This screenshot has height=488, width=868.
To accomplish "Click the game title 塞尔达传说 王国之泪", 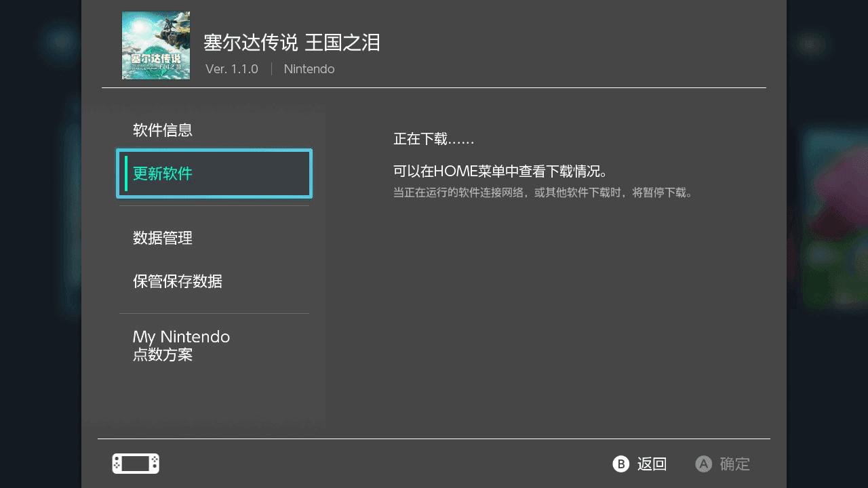I will coord(292,43).
